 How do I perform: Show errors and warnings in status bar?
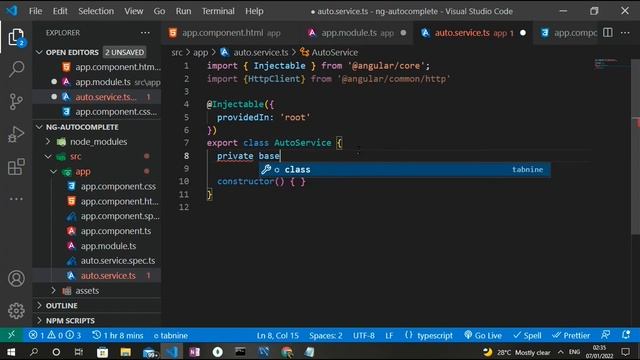(54, 336)
